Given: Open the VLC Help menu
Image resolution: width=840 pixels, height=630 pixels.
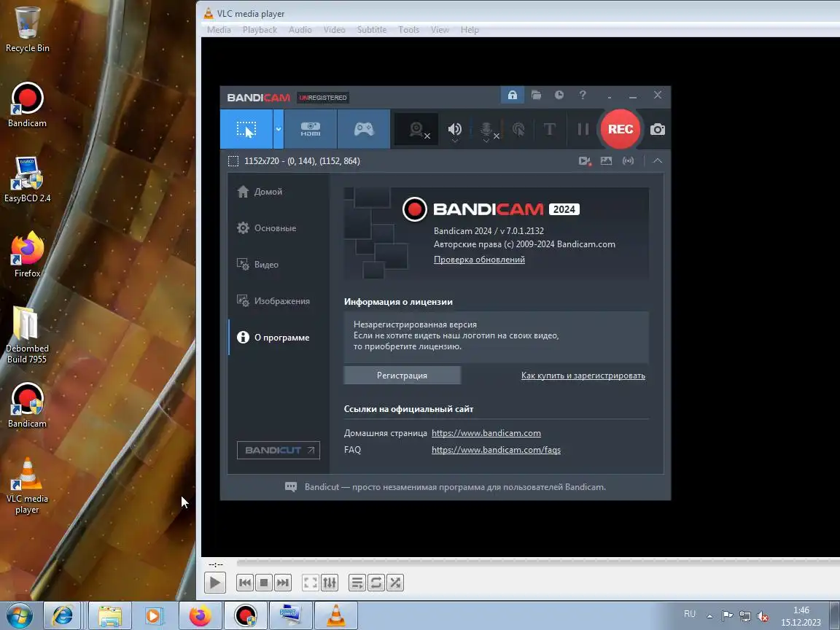Looking at the screenshot, I should pyautogui.click(x=470, y=29).
